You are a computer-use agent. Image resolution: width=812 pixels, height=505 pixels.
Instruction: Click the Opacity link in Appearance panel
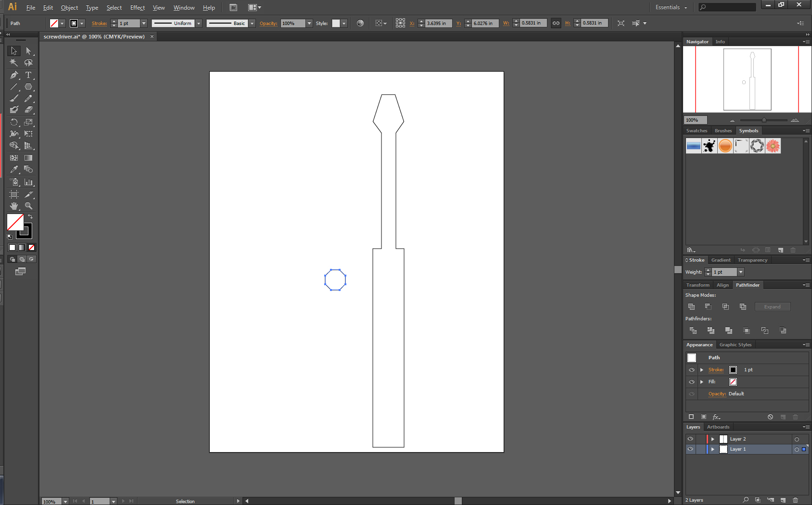(x=717, y=394)
